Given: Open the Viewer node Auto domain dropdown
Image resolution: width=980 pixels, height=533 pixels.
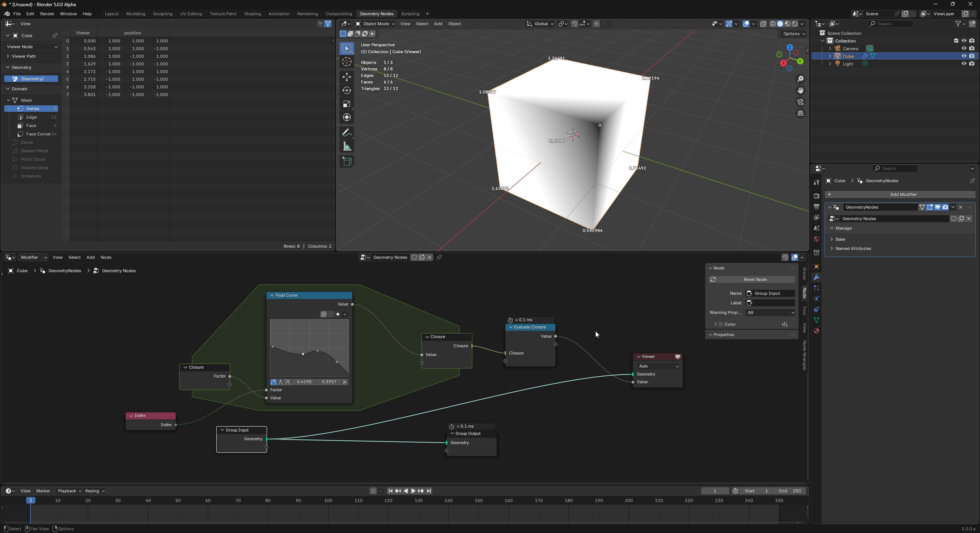Looking at the screenshot, I should (x=658, y=366).
